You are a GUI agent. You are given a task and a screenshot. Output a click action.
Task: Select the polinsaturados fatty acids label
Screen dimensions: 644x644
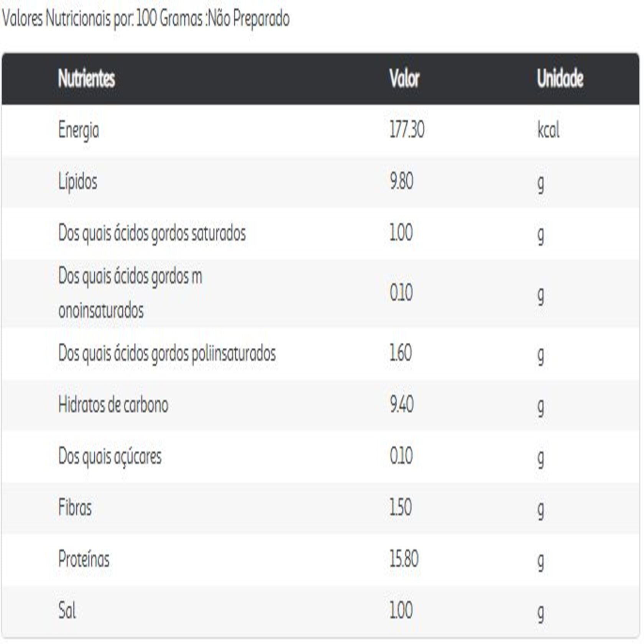click(x=167, y=353)
